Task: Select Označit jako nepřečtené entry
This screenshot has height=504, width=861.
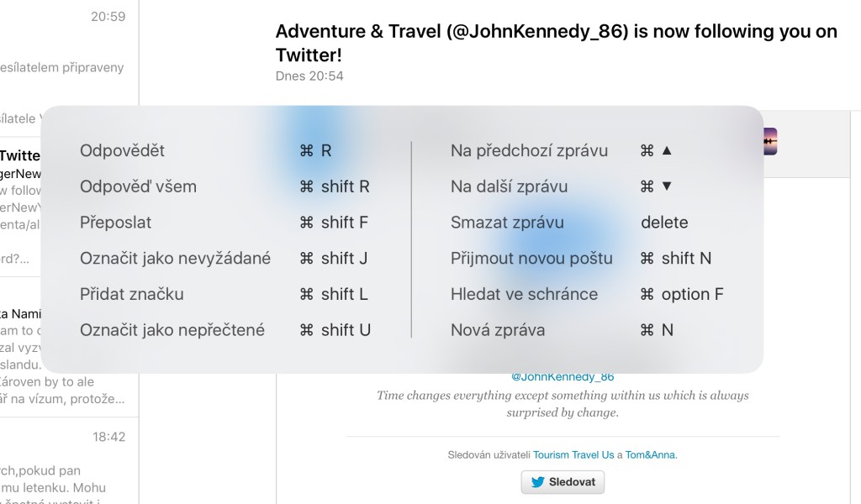Action: (172, 330)
